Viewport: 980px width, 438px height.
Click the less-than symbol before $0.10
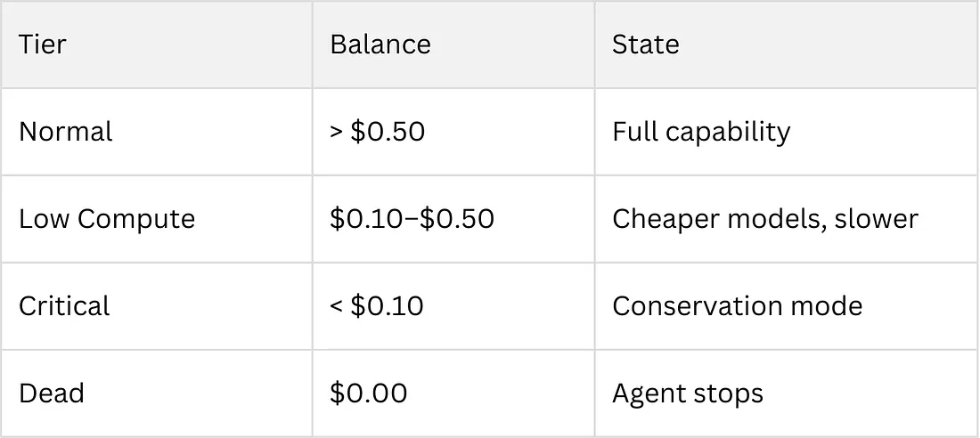(337, 307)
